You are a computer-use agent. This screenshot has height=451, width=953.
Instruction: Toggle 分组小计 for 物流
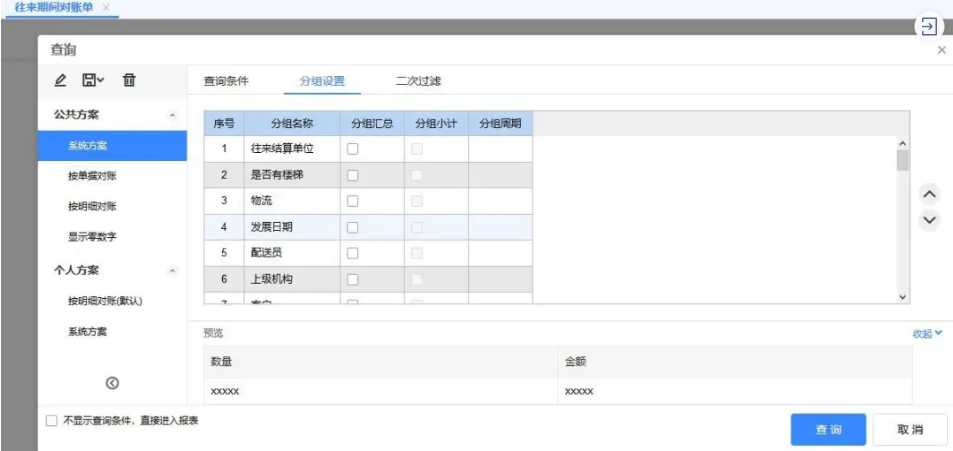[417, 201]
